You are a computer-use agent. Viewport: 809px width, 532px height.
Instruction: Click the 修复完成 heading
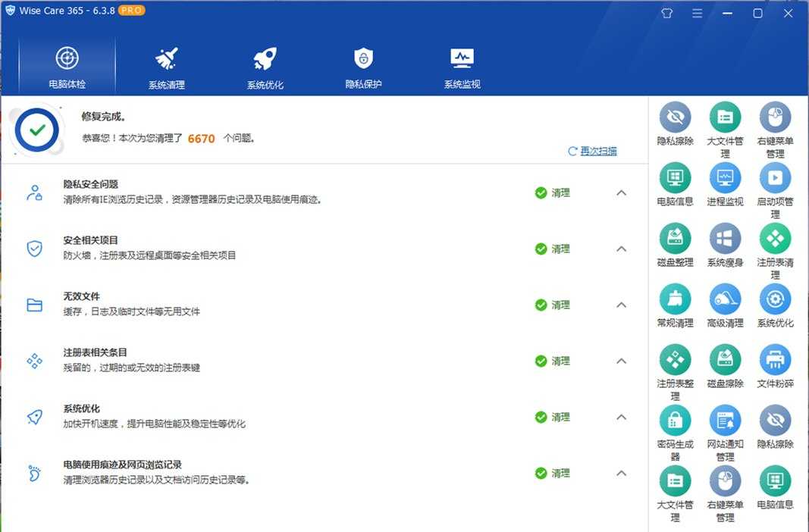pos(104,117)
